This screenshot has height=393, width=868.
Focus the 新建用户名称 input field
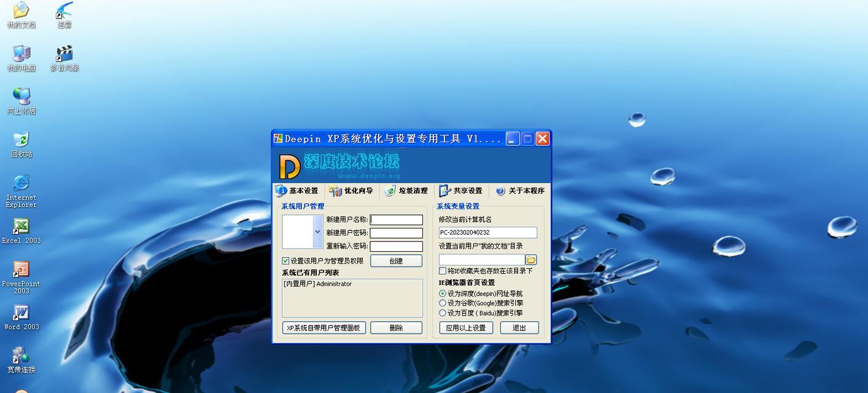click(397, 220)
